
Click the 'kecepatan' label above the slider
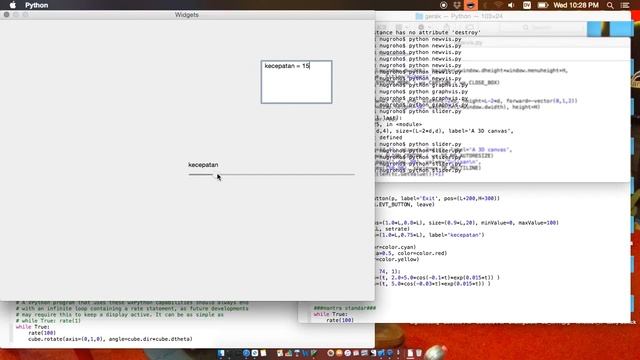click(x=203, y=165)
